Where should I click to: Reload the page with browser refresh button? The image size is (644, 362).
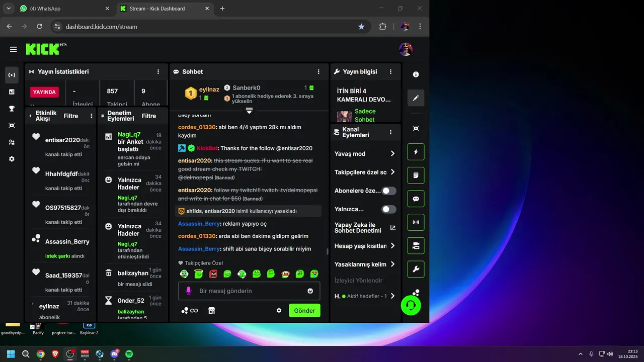(x=39, y=27)
